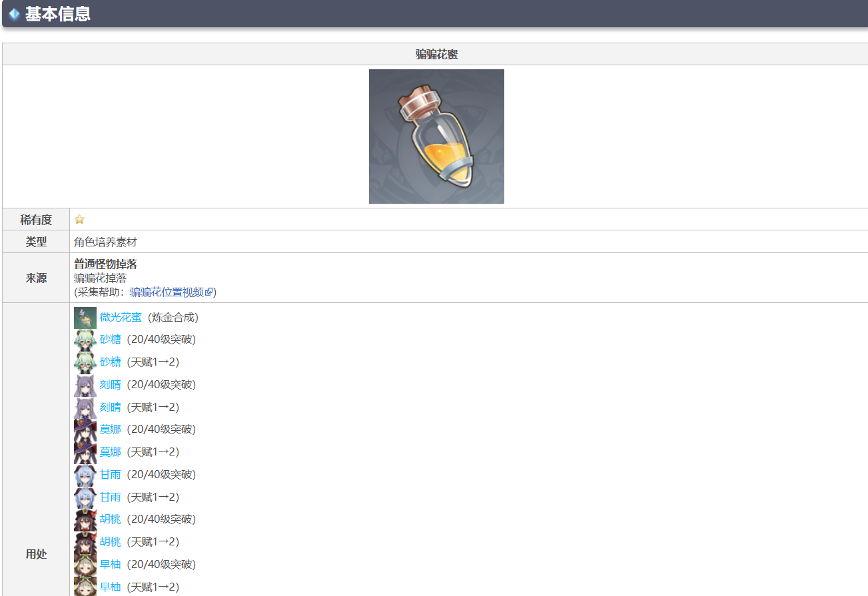Image resolution: width=868 pixels, height=596 pixels.
Task: Click the 用处 row label
Action: [x=36, y=554]
